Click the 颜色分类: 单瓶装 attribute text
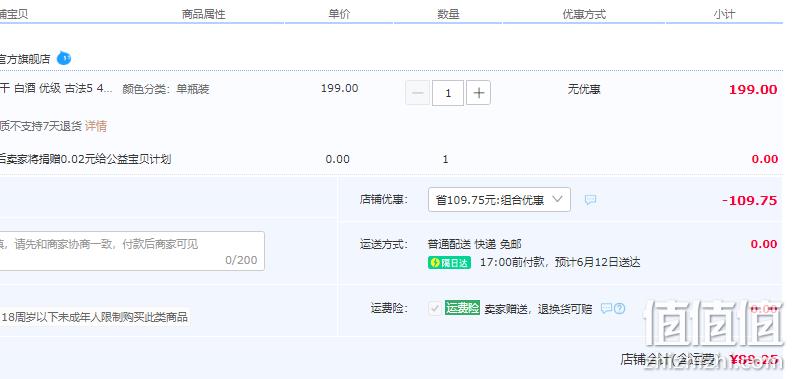Viewport: 793px width, 379px height. pyautogui.click(x=166, y=90)
